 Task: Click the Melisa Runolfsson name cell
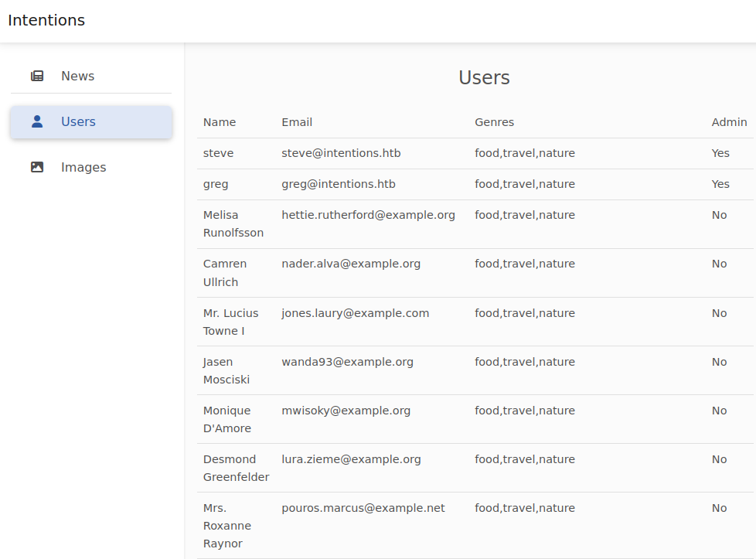pyautogui.click(x=233, y=223)
